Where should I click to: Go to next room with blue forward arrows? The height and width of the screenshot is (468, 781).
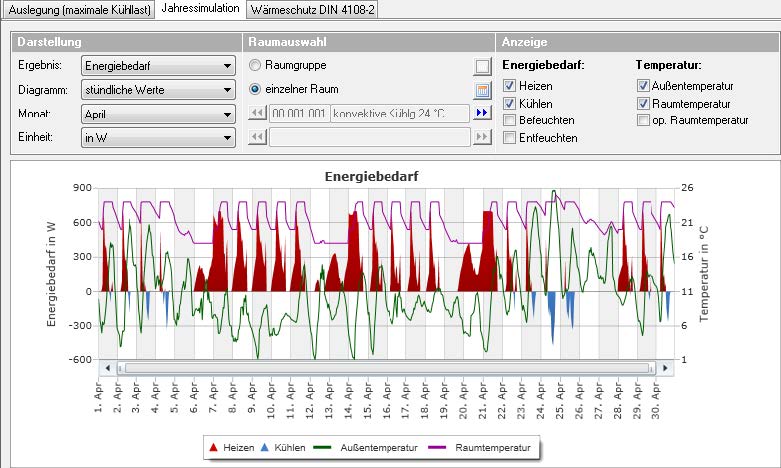482,113
